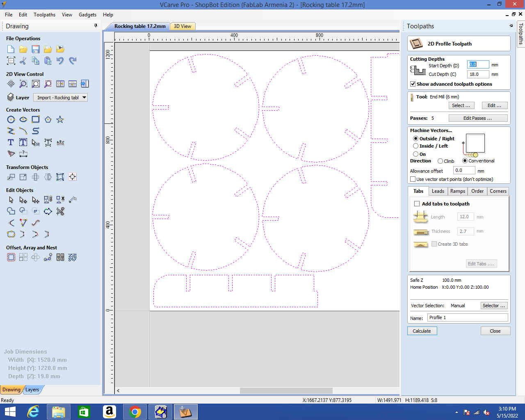
Task: Select the Inside / Left radio button
Action: click(x=415, y=146)
